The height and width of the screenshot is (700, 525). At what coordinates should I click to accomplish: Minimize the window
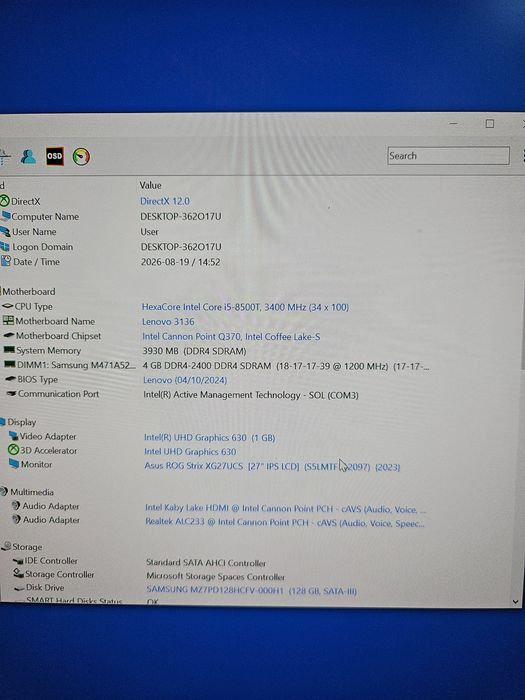pyautogui.click(x=454, y=124)
